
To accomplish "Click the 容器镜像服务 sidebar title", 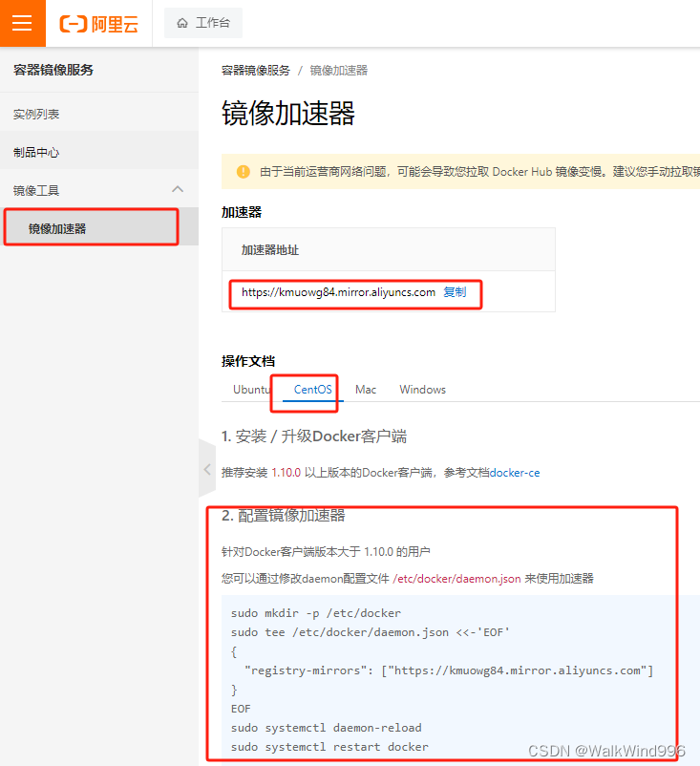I will (53, 70).
